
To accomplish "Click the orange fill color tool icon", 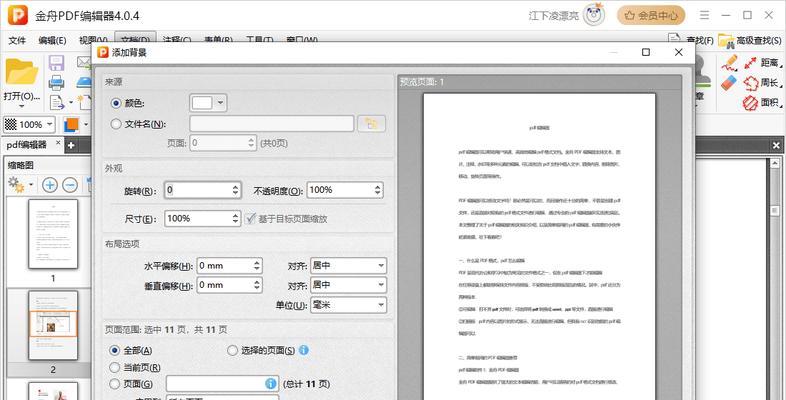I will tap(71, 124).
